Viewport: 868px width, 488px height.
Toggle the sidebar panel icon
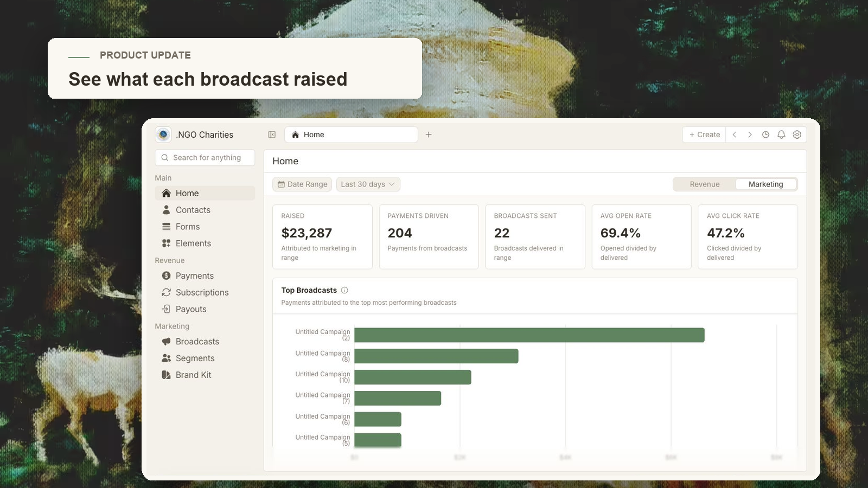[x=272, y=134]
